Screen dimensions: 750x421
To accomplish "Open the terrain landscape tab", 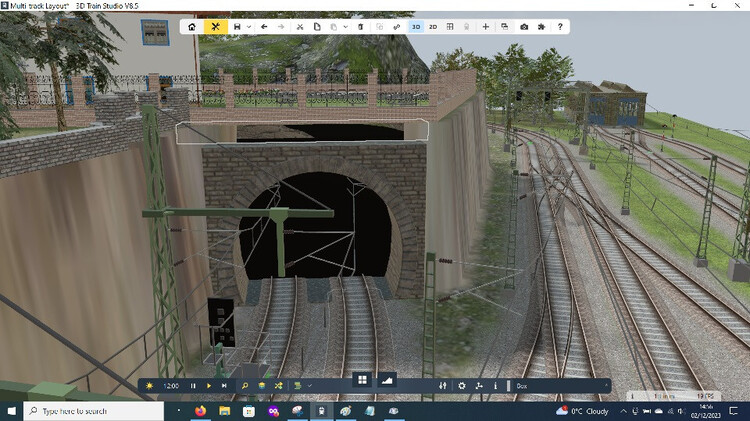I will (386, 380).
